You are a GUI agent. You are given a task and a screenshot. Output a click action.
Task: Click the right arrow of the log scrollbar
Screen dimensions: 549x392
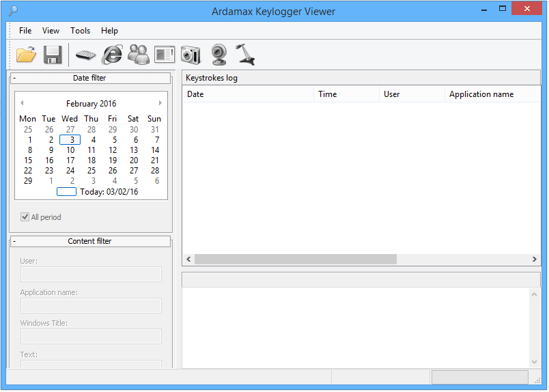point(534,260)
